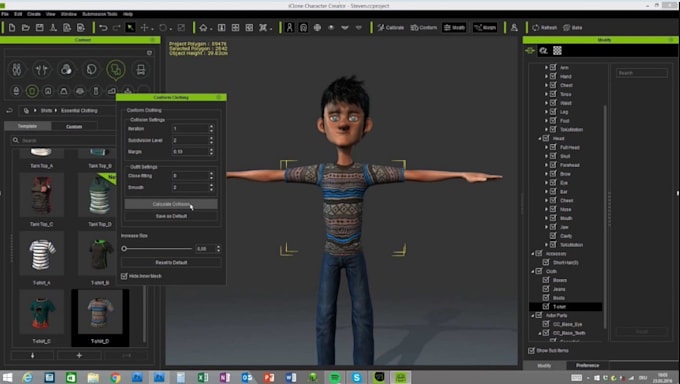Click the Reset to Default button
Viewport: 680px width, 384px height.
tap(171, 263)
